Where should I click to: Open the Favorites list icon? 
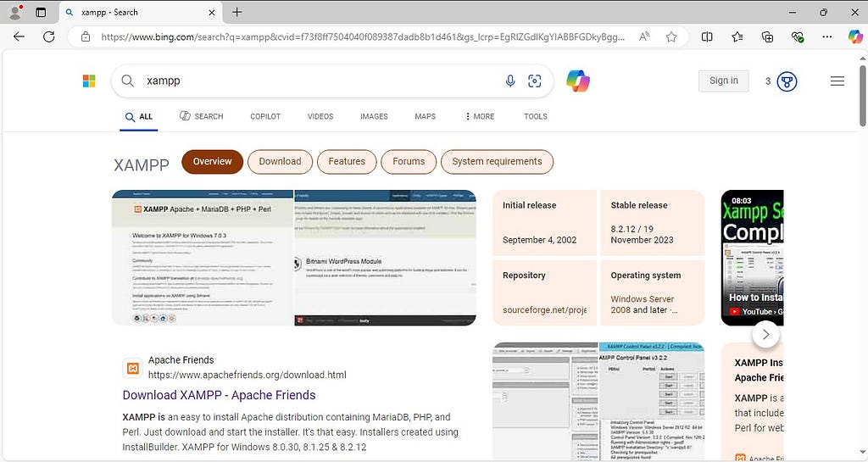(x=737, y=37)
